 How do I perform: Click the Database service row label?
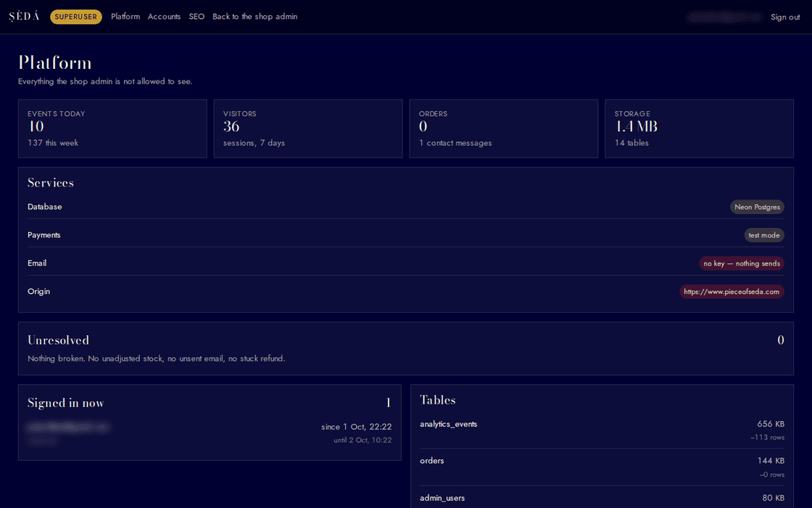click(x=44, y=206)
